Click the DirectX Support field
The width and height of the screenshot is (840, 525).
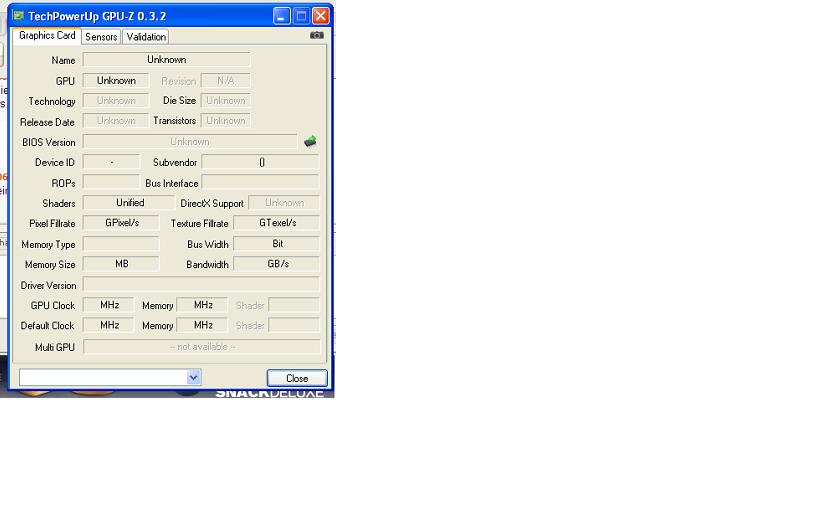(x=284, y=202)
